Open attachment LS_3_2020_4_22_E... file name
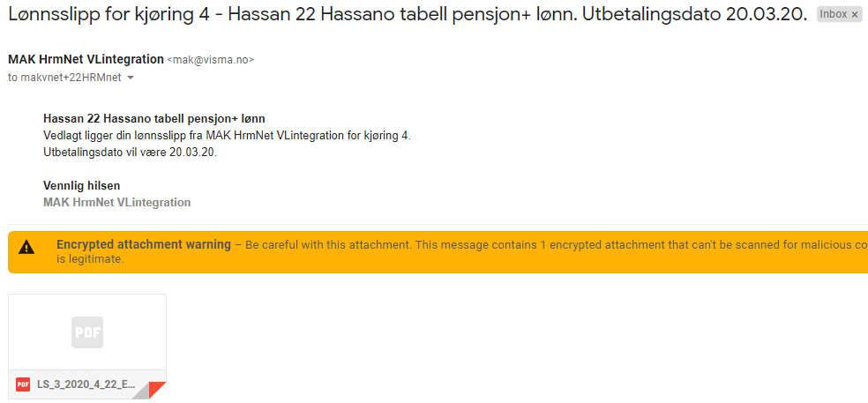 click(86, 384)
